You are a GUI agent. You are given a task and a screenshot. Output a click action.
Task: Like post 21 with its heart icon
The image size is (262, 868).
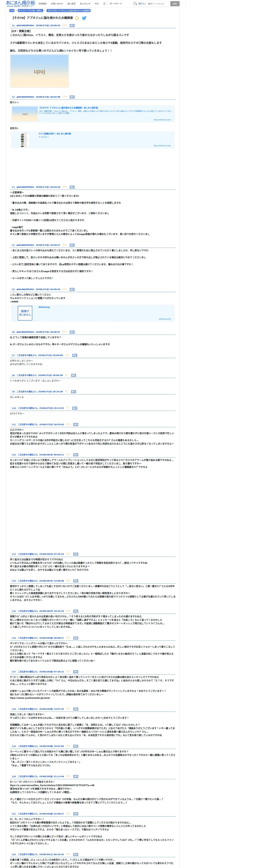tap(67, 814)
